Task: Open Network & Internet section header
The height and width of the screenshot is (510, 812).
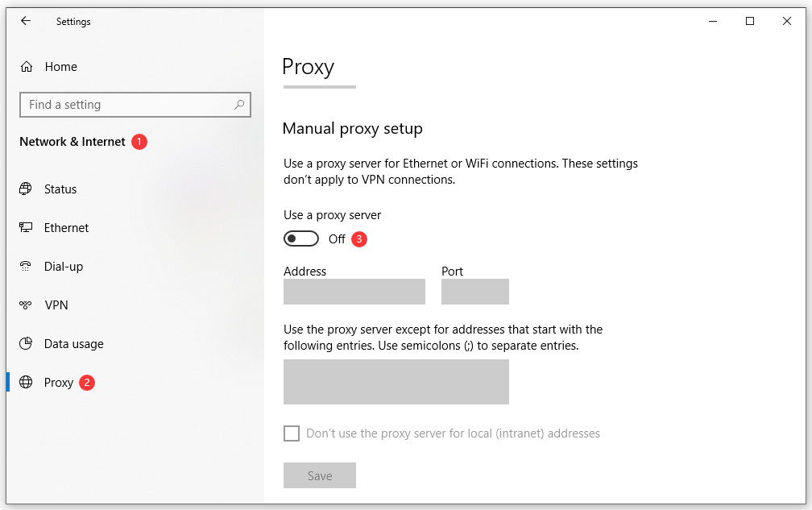Action: [72, 141]
